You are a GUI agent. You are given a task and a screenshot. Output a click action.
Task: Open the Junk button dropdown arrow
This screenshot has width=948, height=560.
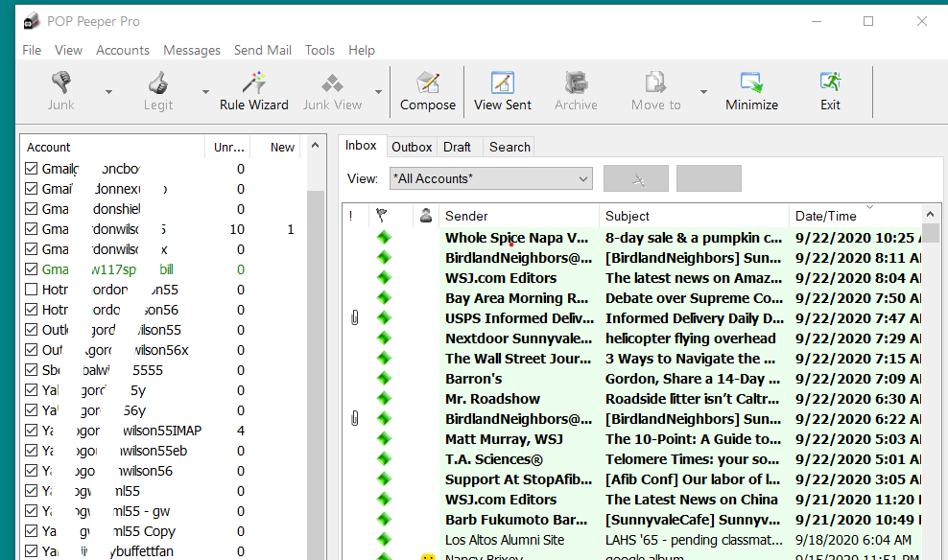click(108, 92)
